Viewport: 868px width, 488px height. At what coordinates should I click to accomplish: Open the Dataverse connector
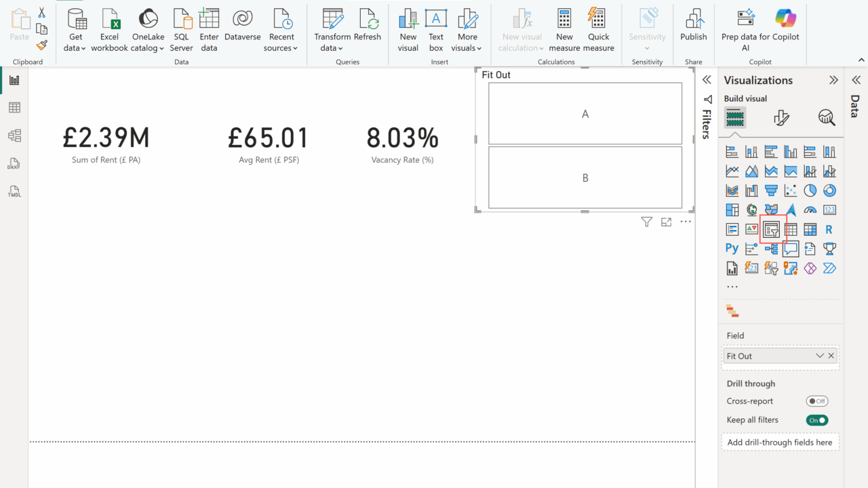point(243,25)
